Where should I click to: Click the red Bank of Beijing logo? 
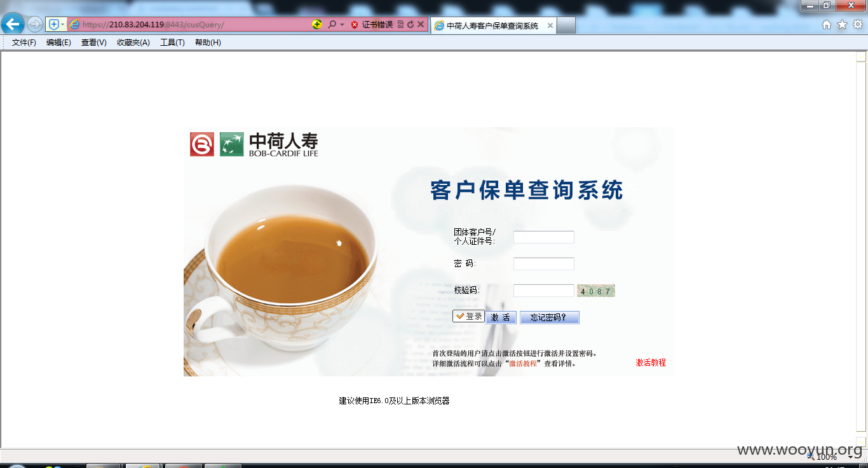click(x=202, y=144)
